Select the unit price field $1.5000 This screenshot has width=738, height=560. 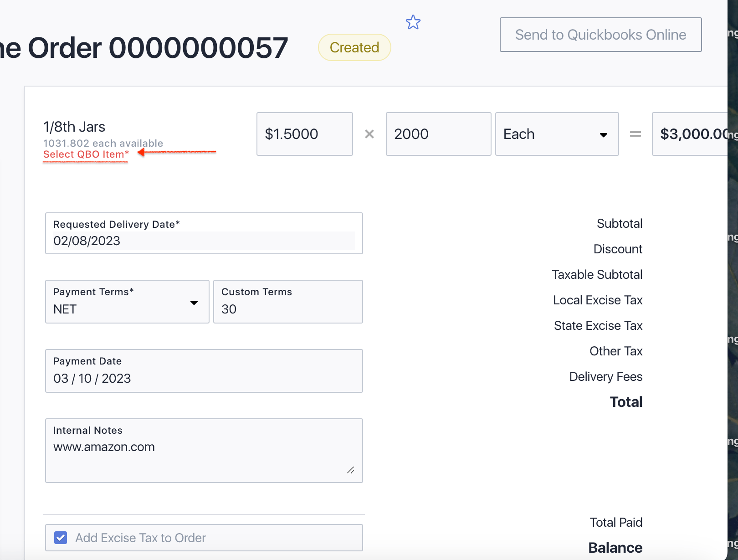click(x=304, y=134)
